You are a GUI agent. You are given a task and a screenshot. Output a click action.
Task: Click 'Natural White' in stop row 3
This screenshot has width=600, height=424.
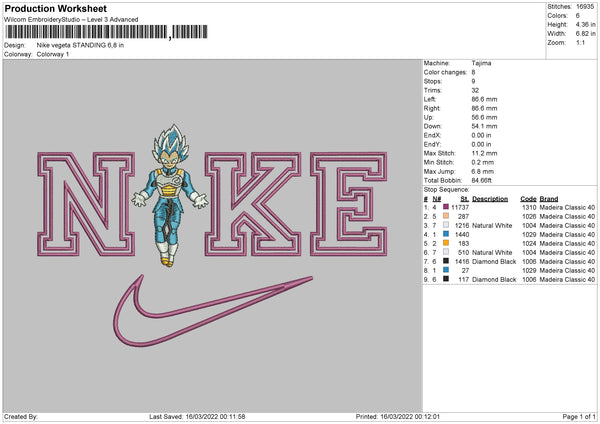(492, 226)
